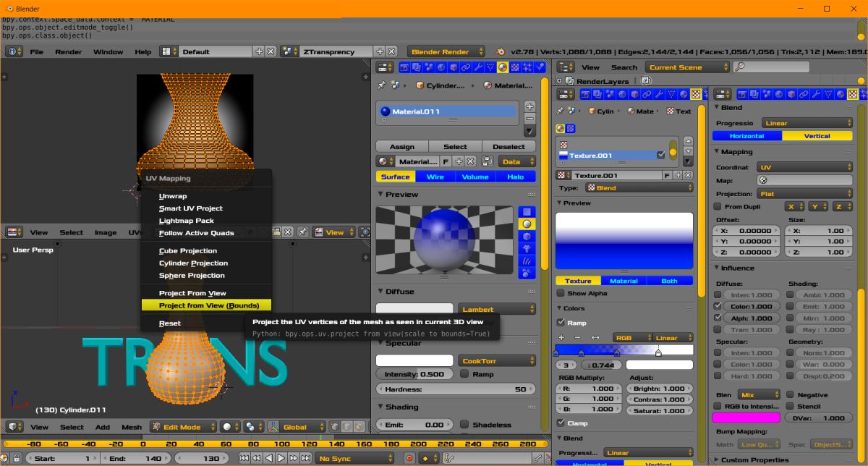Click the Blender logo icon in header
868x466 pixels.
[x=501, y=52]
